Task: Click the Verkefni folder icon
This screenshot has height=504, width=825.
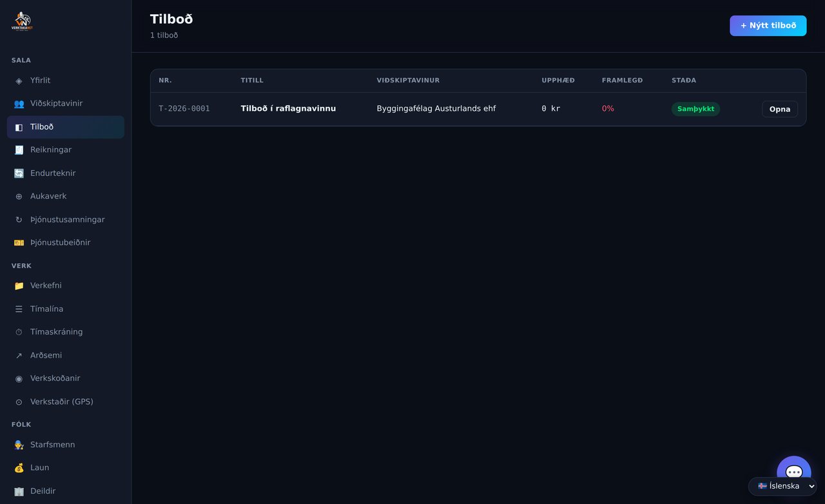Action: pos(19,286)
